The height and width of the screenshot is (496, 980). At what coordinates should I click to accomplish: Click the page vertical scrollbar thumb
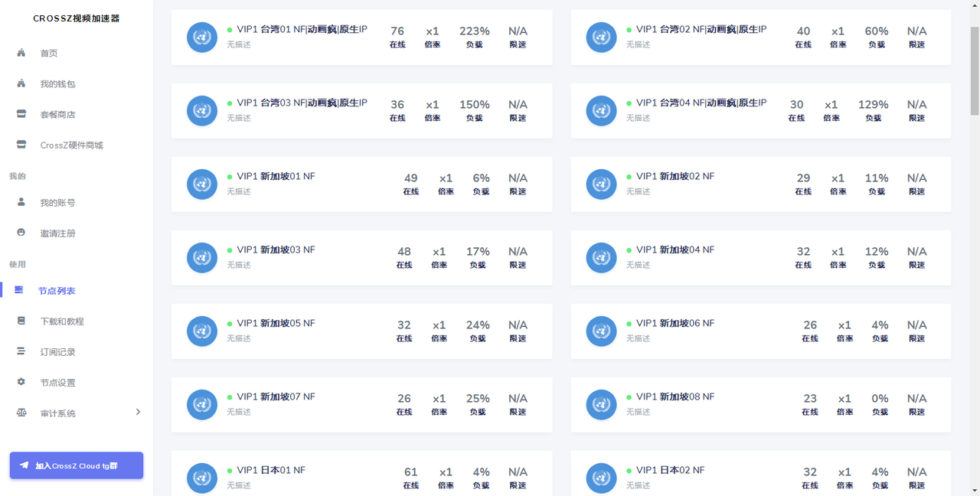click(975, 70)
